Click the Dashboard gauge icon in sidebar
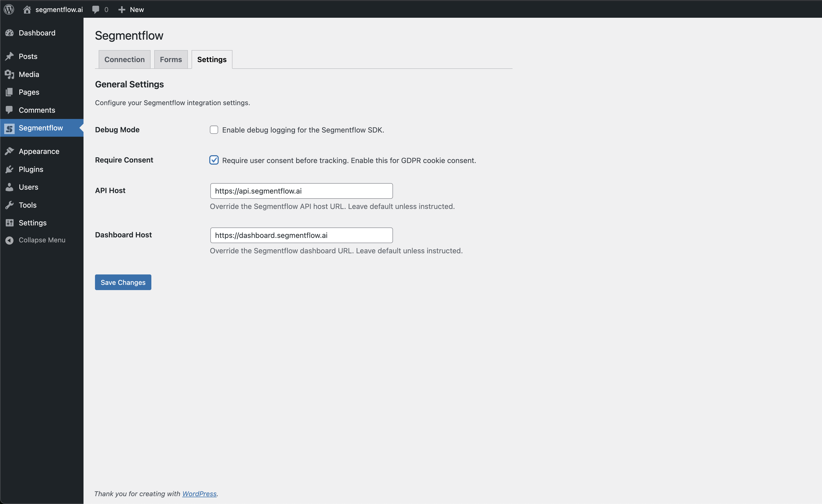This screenshot has width=822, height=504. click(9, 33)
